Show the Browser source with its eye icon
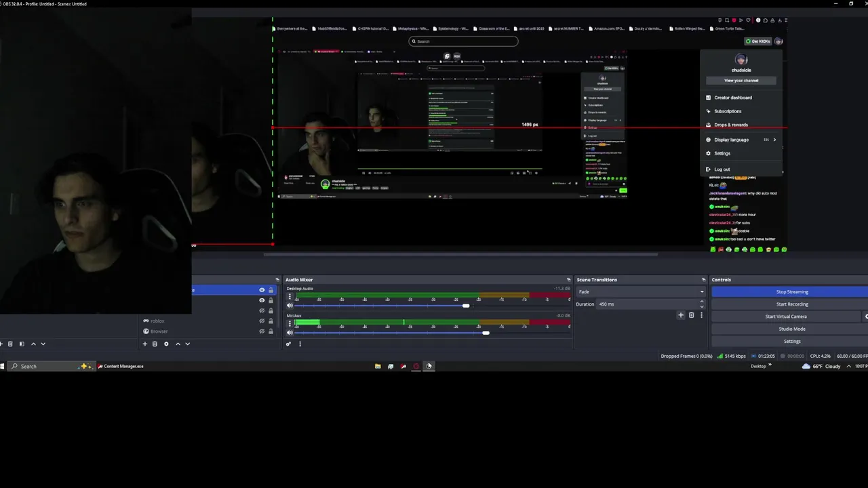Screen dimensions: 868x488 pyautogui.click(x=262, y=331)
